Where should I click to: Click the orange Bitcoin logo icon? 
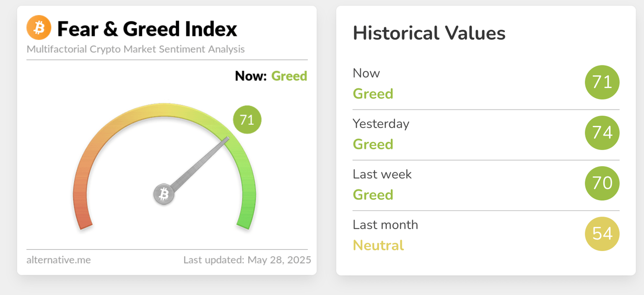(x=39, y=28)
